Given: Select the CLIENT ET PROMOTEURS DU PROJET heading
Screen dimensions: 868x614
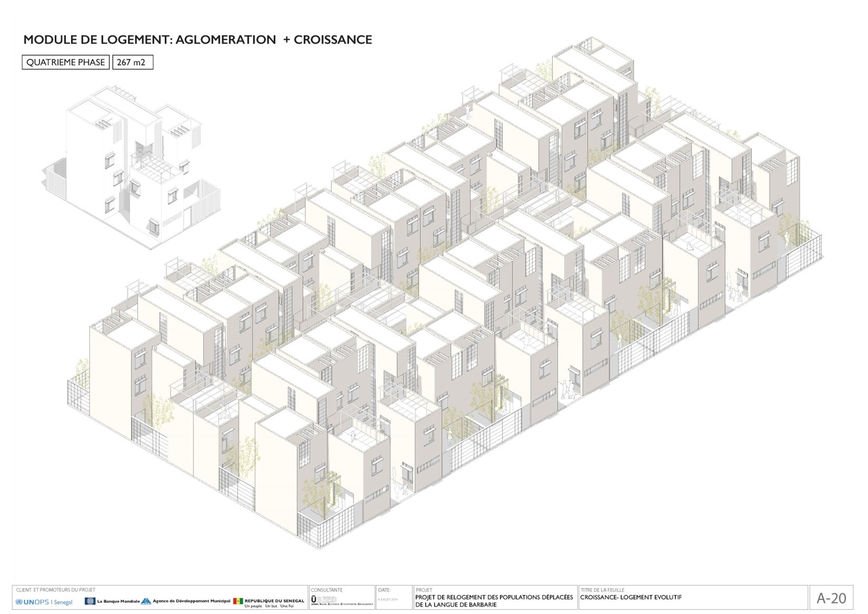Looking at the screenshot, I should (56, 590).
